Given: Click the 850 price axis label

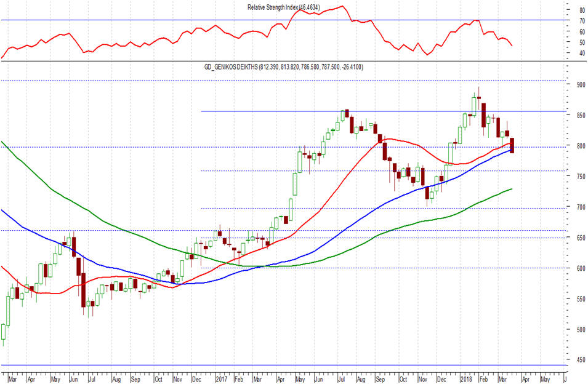Looking at the screenshot, I should tap(581, 116).
